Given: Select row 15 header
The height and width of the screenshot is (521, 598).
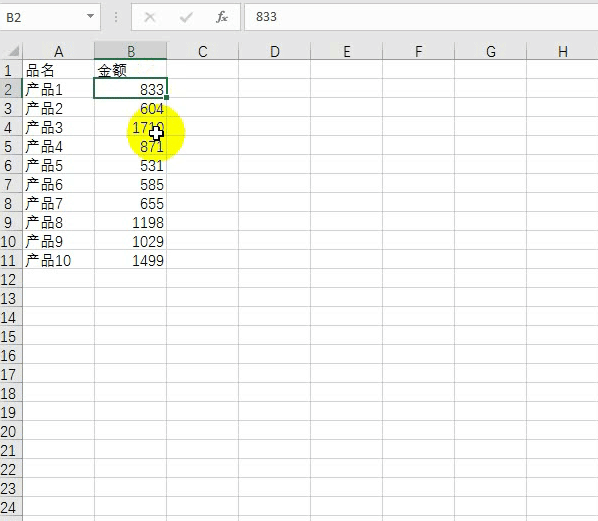Looking at the screenshot, I should (x=11, y=336).
